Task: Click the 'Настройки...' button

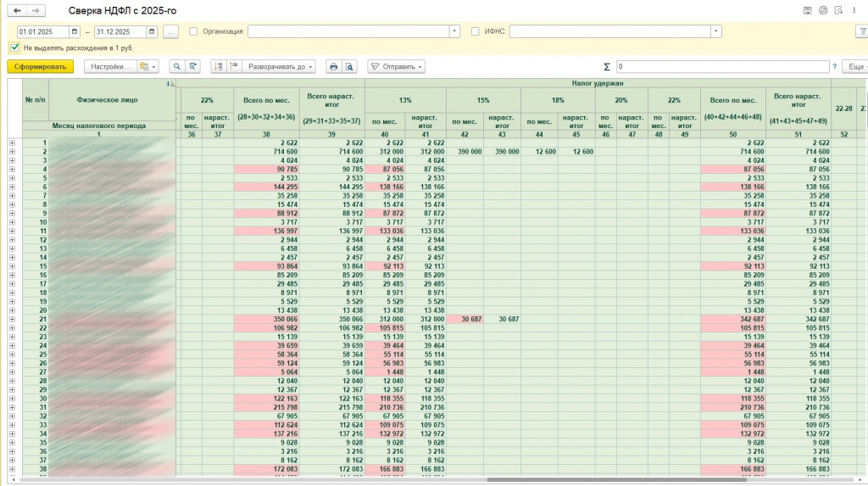Action: pyautogui.click(x=109, y=66)
